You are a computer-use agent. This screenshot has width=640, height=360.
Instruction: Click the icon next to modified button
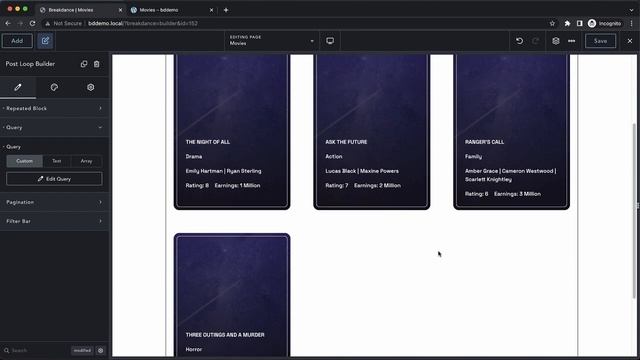tap(100, 351)
